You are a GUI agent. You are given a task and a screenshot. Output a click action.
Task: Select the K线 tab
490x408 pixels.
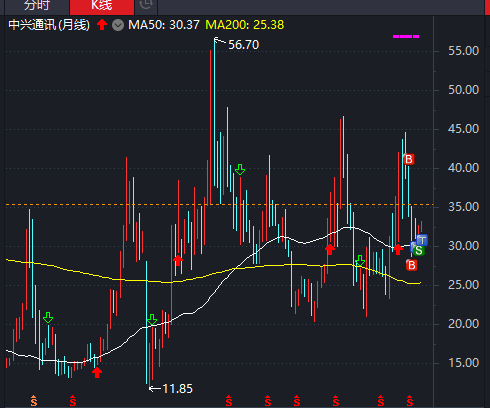[102, 6]
